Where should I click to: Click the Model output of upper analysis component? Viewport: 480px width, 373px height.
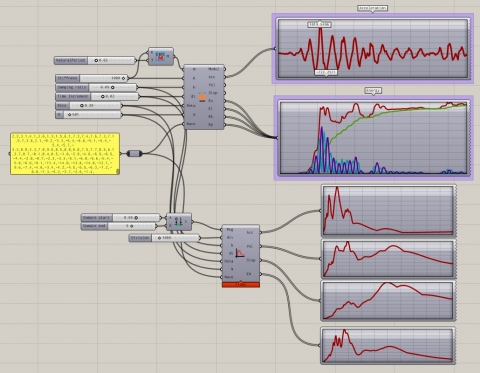[214, 69]
